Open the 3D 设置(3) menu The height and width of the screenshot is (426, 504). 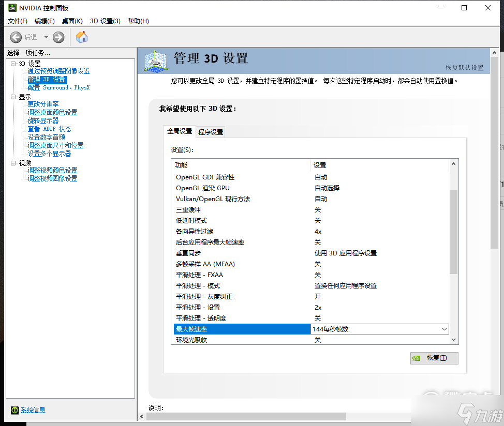click(x=105, y=21)
